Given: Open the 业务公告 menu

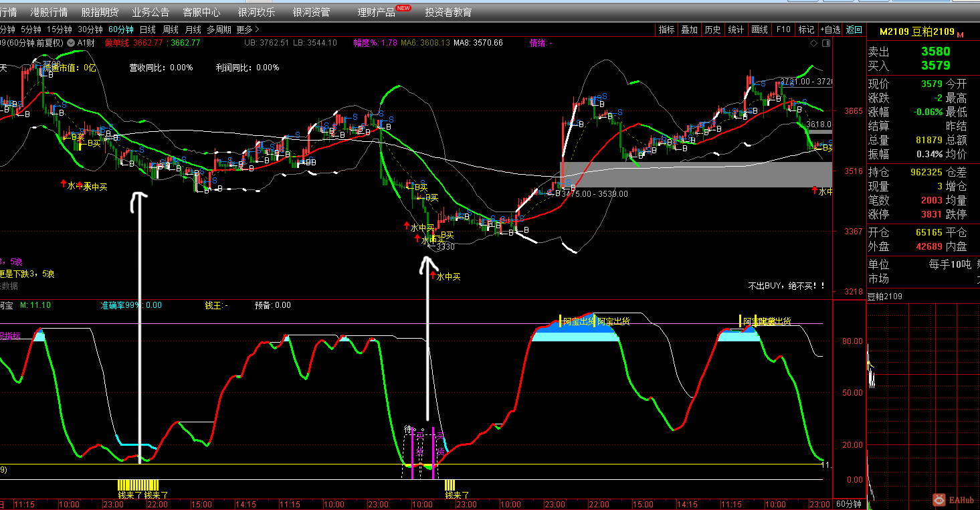Looking at the screenshot, I should tap(151, 12).
